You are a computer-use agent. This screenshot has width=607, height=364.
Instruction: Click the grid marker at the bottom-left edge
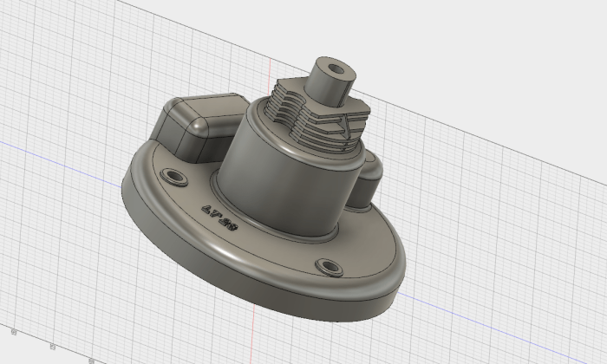tap(14, 333)
